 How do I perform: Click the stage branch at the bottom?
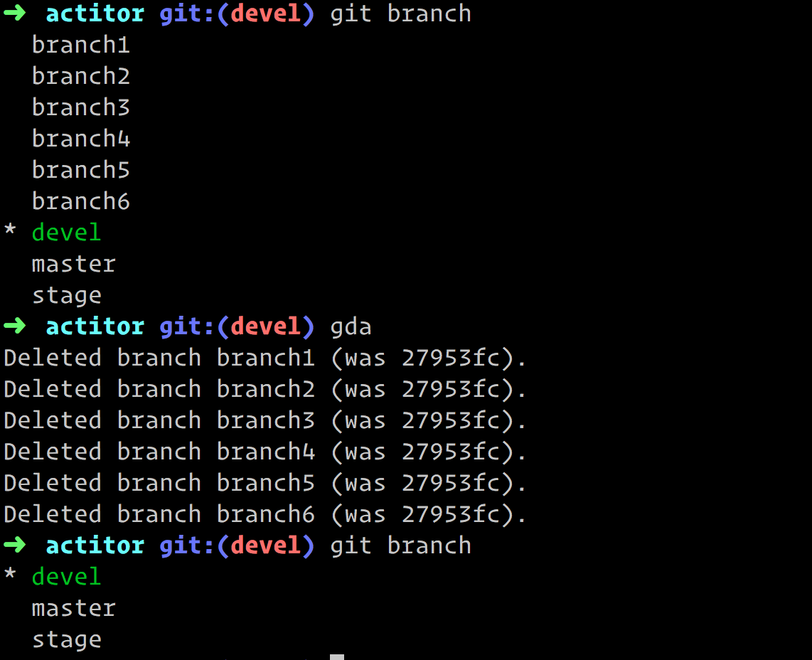67,639
